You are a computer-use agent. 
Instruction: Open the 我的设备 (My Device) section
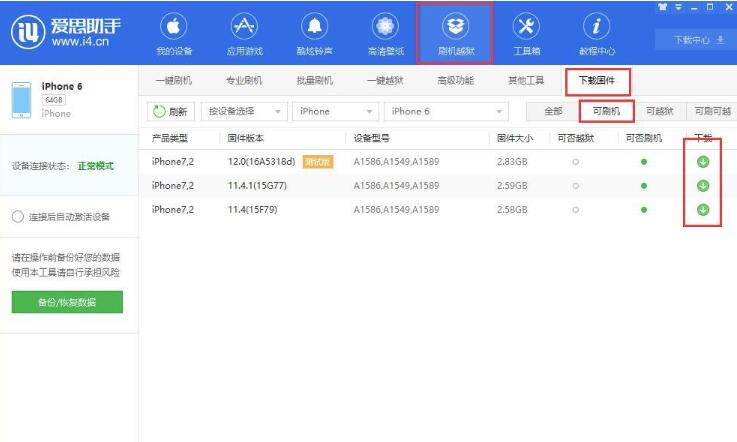174,34
